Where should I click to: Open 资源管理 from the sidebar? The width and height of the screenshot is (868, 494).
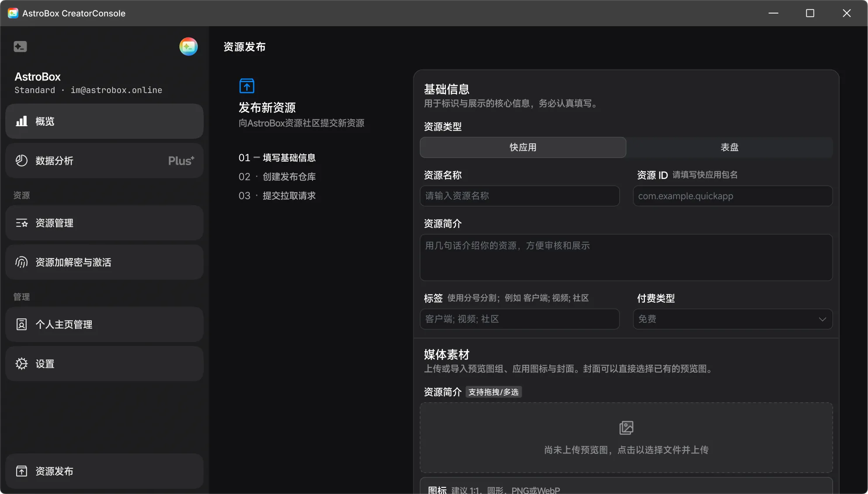pyautogui.click(x=104, y=223)
